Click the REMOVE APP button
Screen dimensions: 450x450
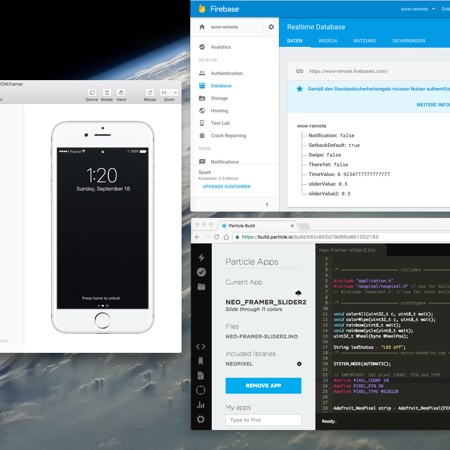[263, 386]
